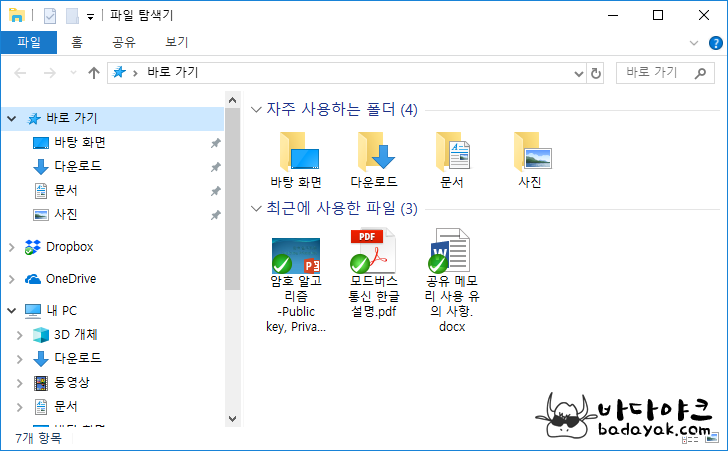Minimize the File Explorer window
The height and width of the screenshot is (451, 728).
tap(613, 15)
